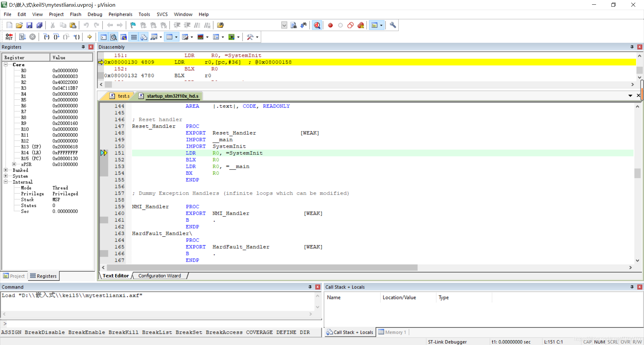Toggle the Registers Window toolbar icon
Viewport: 644px width, 345px height.
tap(134, 37)
